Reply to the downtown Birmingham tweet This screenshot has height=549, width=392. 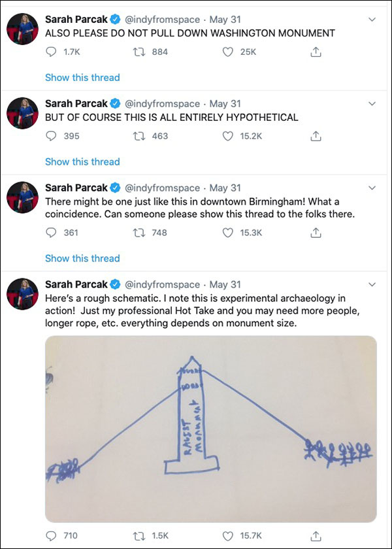click(52, 233)
